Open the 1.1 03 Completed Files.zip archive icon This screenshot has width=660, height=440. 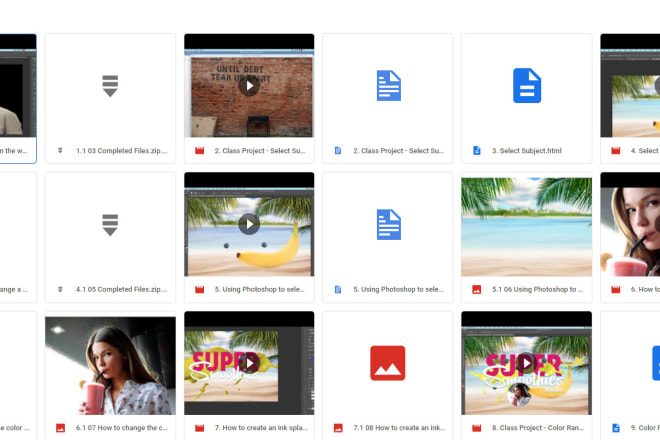pos(110,86)
